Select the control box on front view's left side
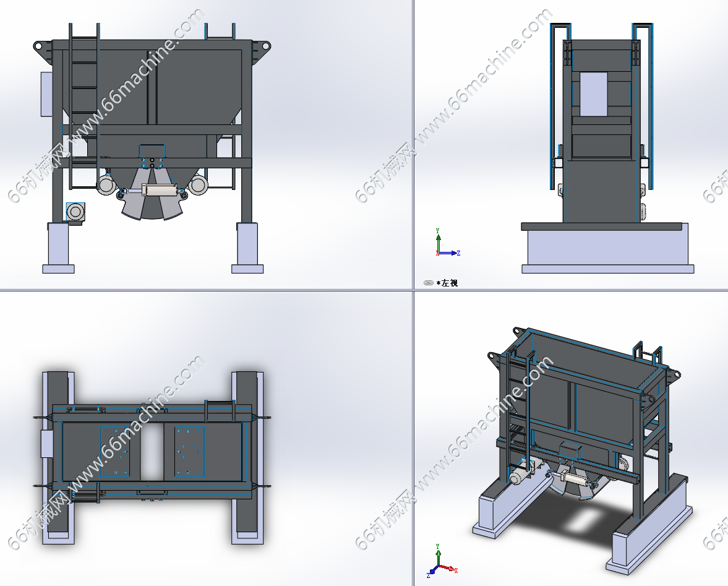 click(46, 94)
